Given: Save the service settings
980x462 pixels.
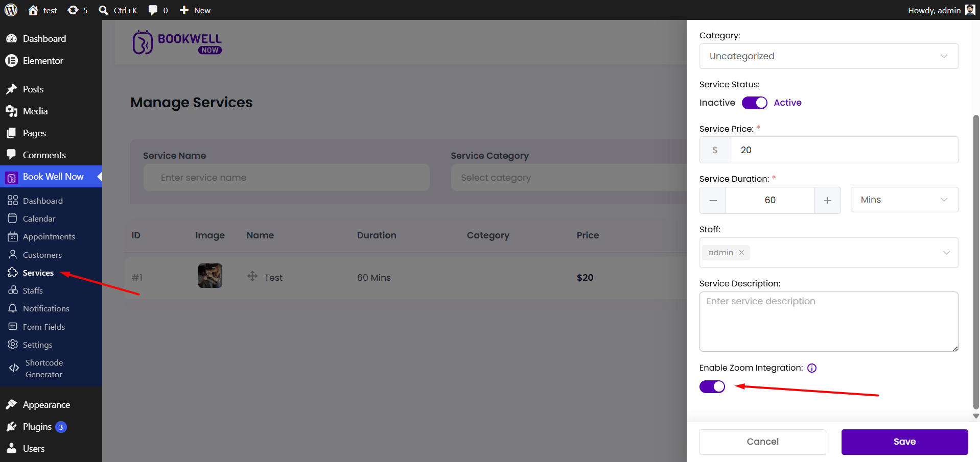Looking at the screenshot, I should tap(904, 442).
